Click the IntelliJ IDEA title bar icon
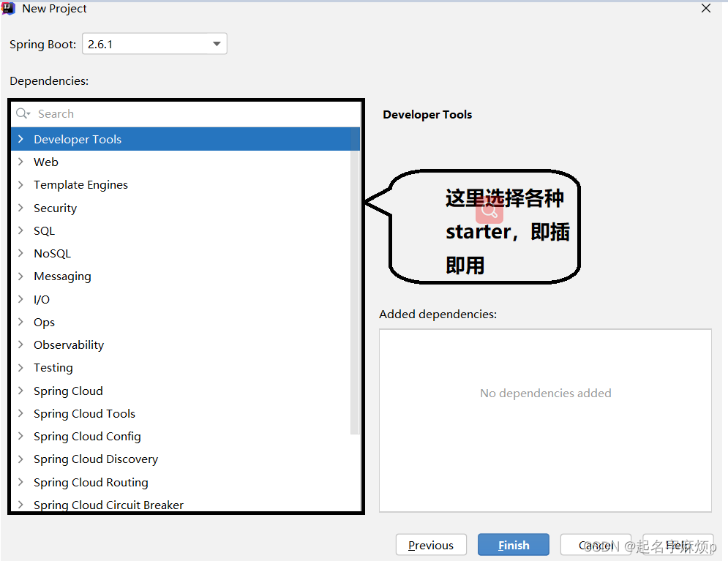This screenshot has height=561, width=728. (x=8, y=8)
